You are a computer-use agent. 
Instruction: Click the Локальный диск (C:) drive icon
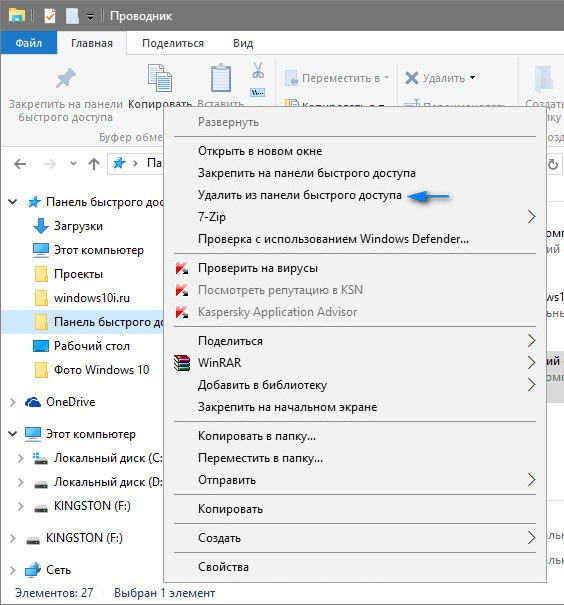40,458
